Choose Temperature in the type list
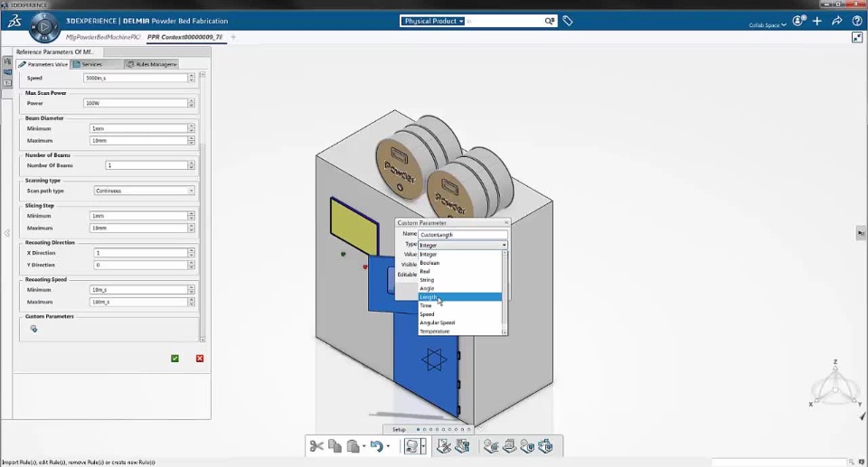868x467 pixels. [x=459, y=332]
